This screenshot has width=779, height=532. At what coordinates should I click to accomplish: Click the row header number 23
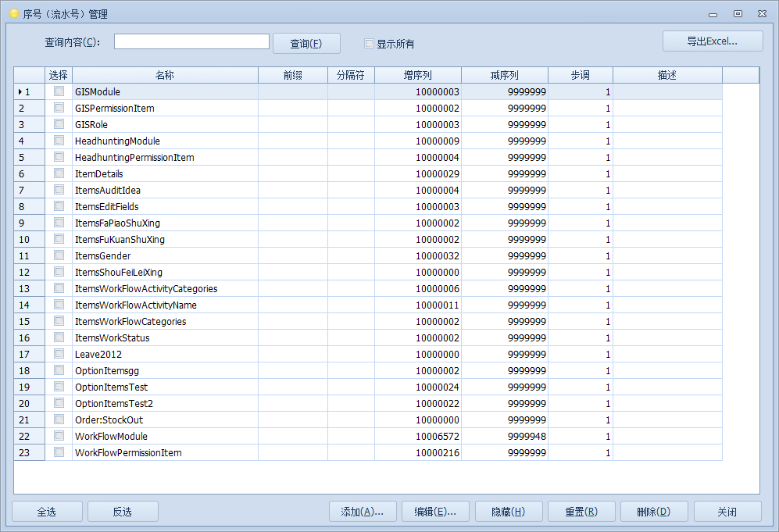pos(30,452)
